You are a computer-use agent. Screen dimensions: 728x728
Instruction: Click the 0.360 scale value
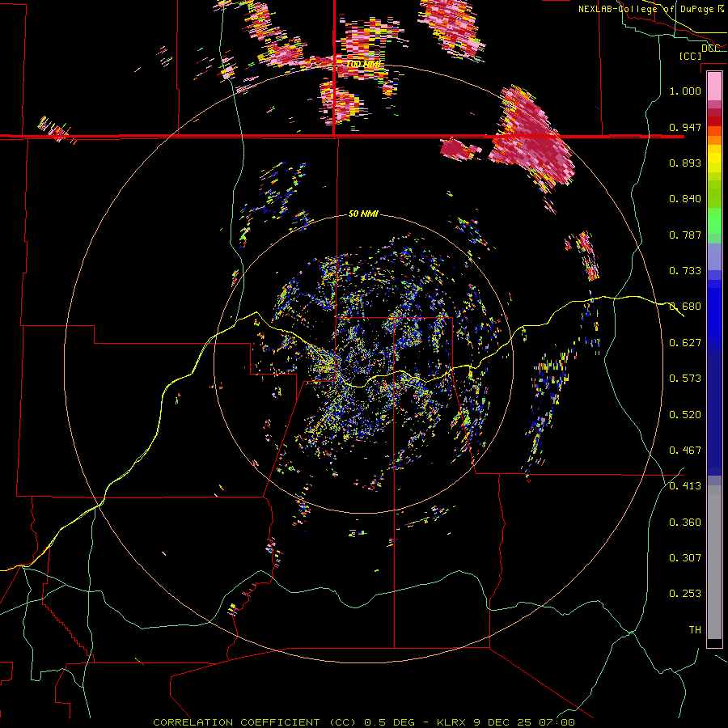[685, 523]
